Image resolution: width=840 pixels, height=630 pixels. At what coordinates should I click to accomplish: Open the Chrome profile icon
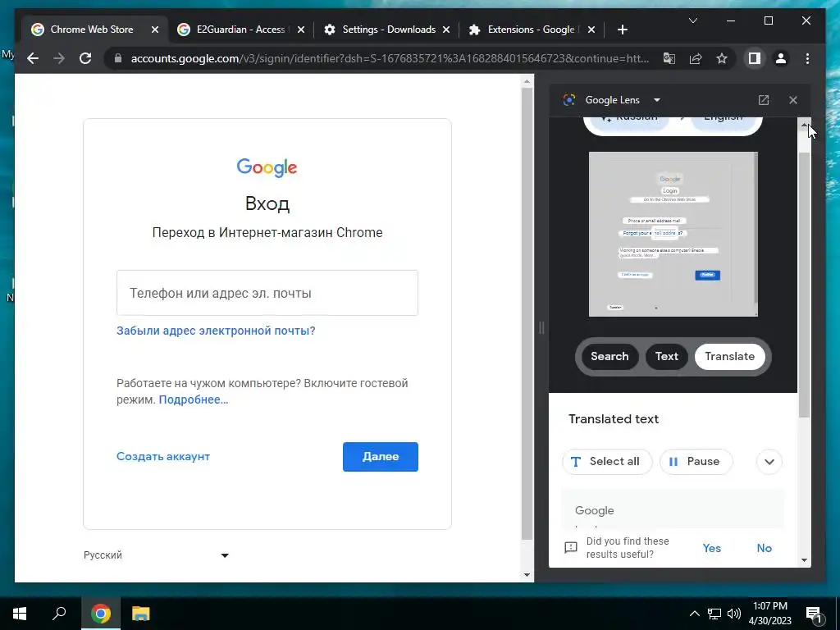pyautogui.click(x=781, y=58)
